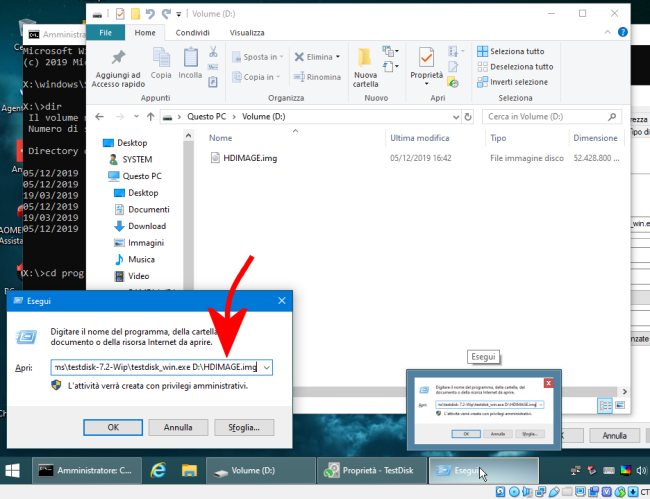Open the Visualizza ribbon tab

pos(247,32)
